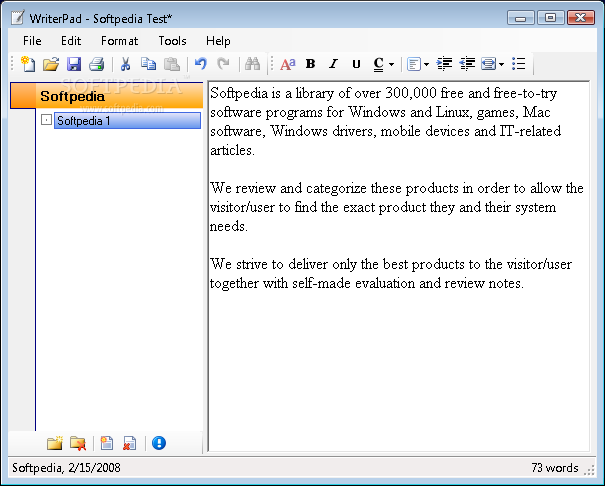The height and width of the screenshot is (486, 605).
Task: Toggle bold formatting
Action: [x=311, y=64]
